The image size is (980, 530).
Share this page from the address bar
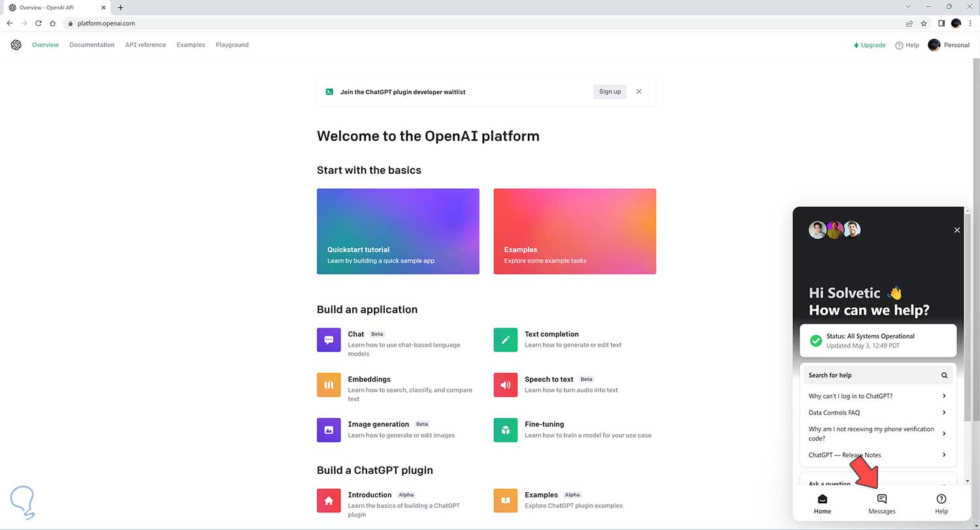(909, 23)
